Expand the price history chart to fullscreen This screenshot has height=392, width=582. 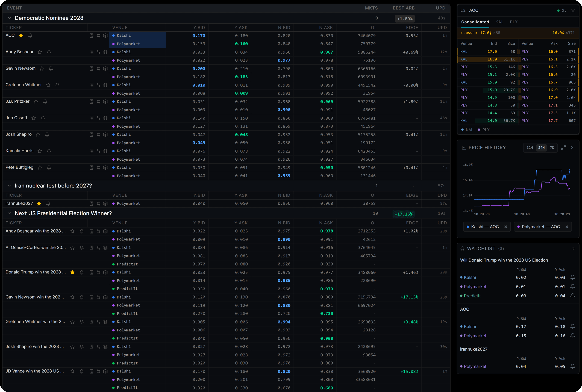(563, 148)
